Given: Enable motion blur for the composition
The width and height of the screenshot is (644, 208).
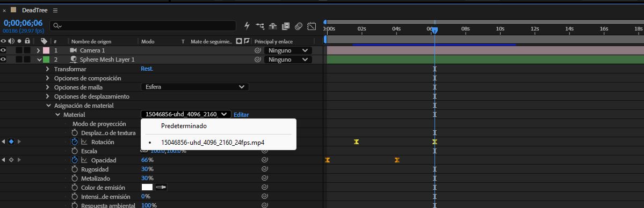Looking at the screenshot, I should [299, 26].
